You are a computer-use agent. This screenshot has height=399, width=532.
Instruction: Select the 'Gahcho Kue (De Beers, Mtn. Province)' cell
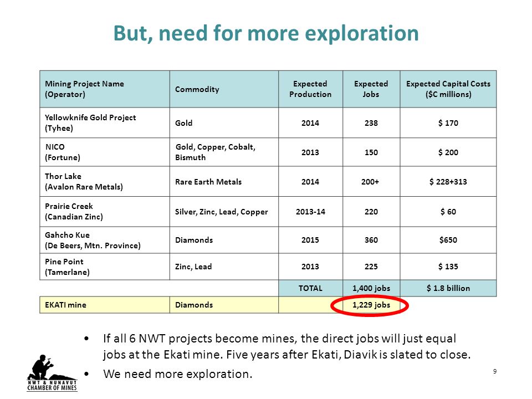[105, 240]
